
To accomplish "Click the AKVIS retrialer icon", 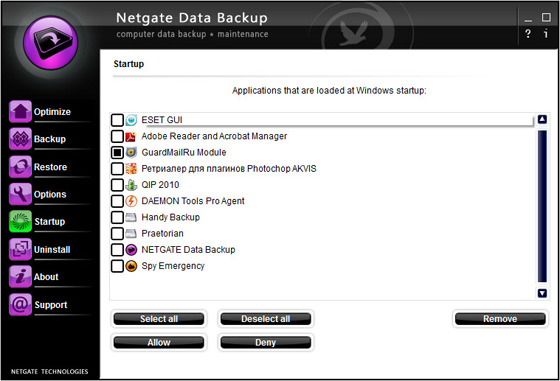I will click(x=131, y=169).
